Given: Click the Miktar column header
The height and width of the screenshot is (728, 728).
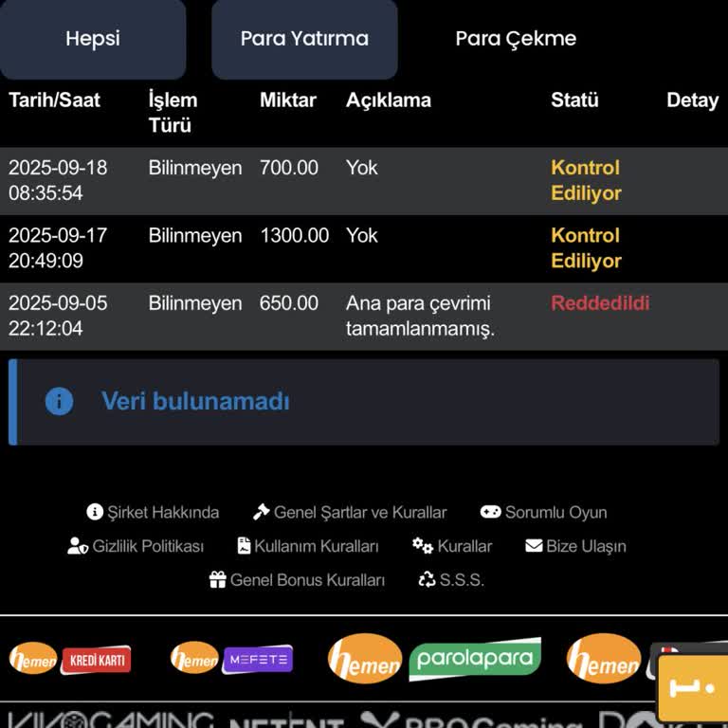Looking at the screenshot, I should [x=288, y=100].
